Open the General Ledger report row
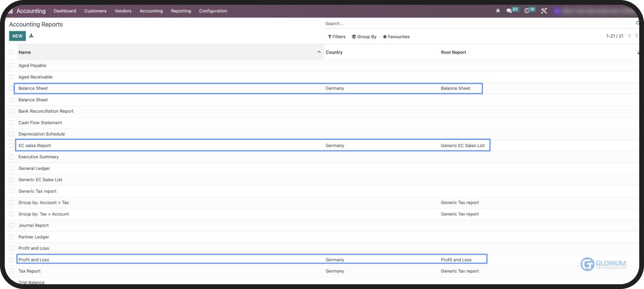The image size is (644, 289). point(34,168)
